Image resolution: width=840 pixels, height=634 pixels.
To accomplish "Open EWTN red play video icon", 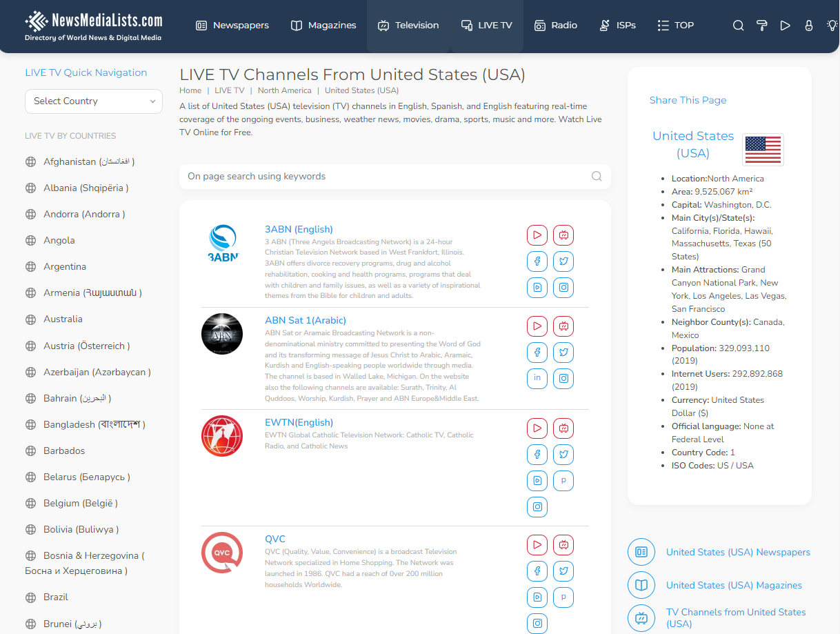I will pyautogui.click(x=537, y=428).
